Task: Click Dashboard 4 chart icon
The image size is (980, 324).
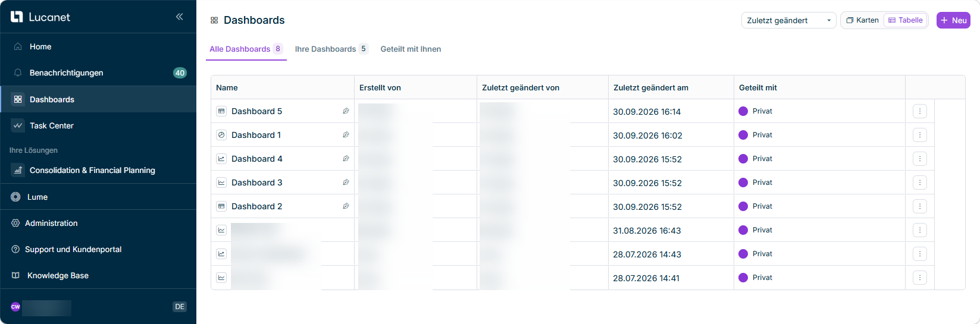Action: (x=221, y=159)
